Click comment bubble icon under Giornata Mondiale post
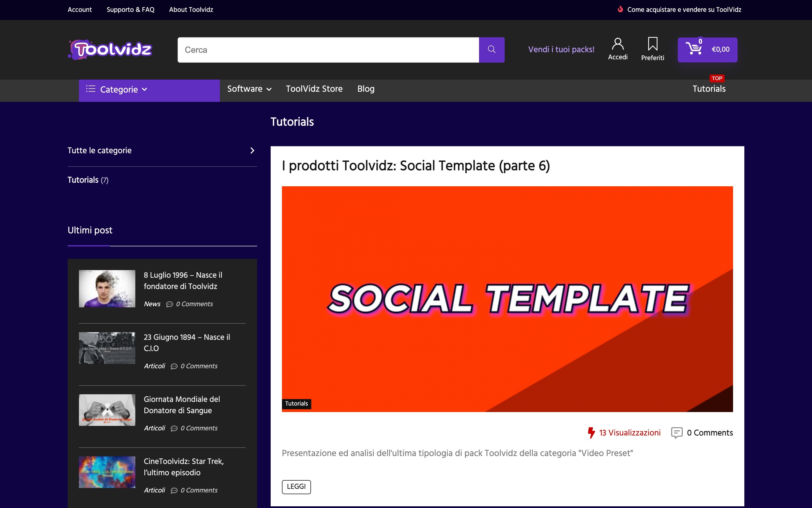This screenshot has width=812, height=508. tap(174, 428)
